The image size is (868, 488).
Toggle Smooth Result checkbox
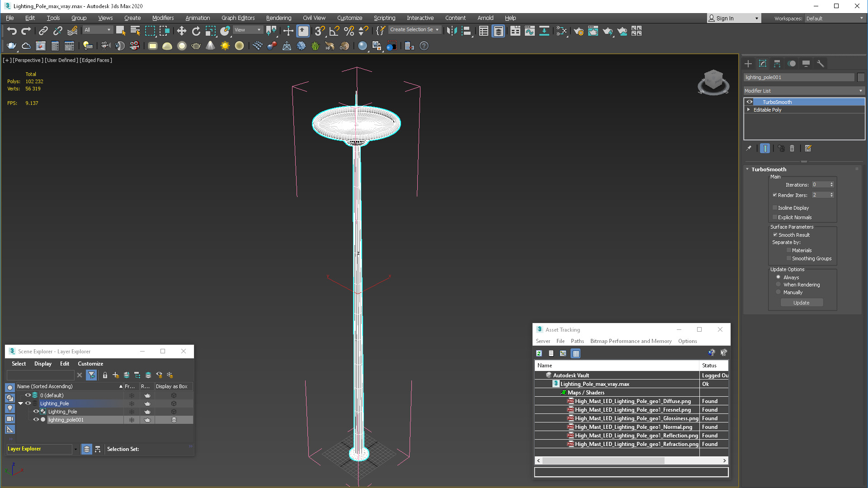point(775,235)
